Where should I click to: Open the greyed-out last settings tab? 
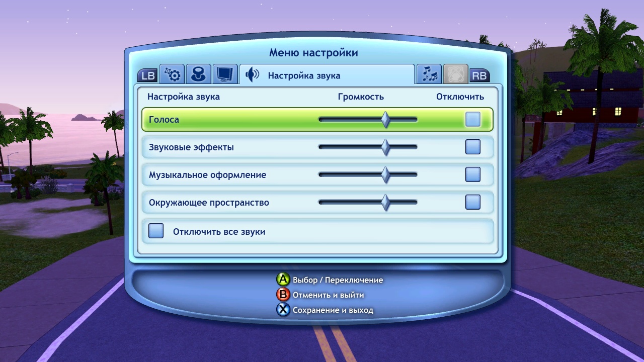click(x=455, y=74)
